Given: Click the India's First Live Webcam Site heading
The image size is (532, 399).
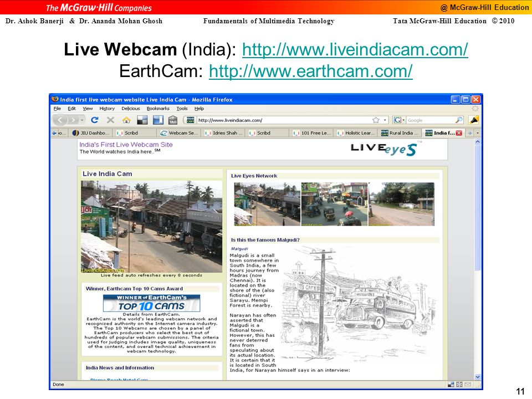Looking at the screenshot, I should coord(126,145).
